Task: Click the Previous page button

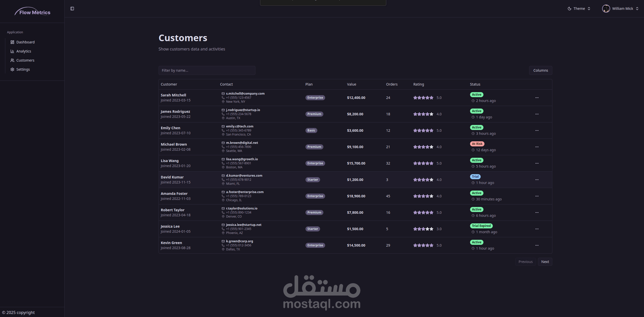Action: point(525,262)
